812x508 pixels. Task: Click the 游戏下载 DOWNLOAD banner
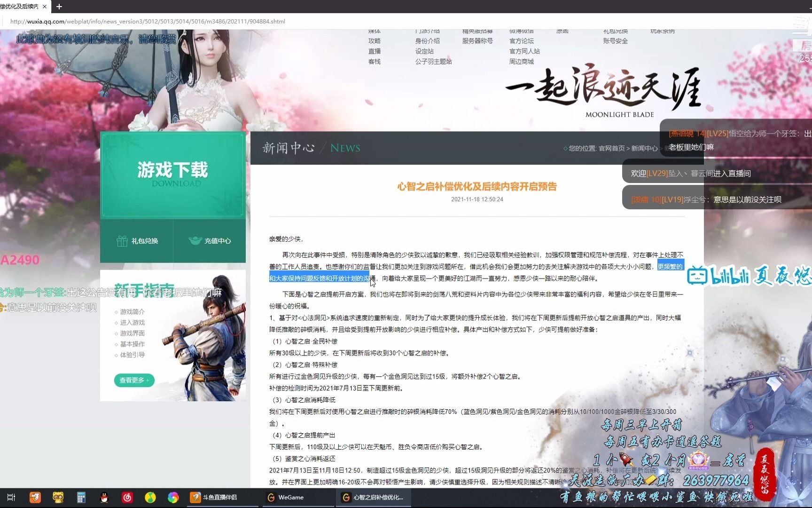[x=173, y=175]
